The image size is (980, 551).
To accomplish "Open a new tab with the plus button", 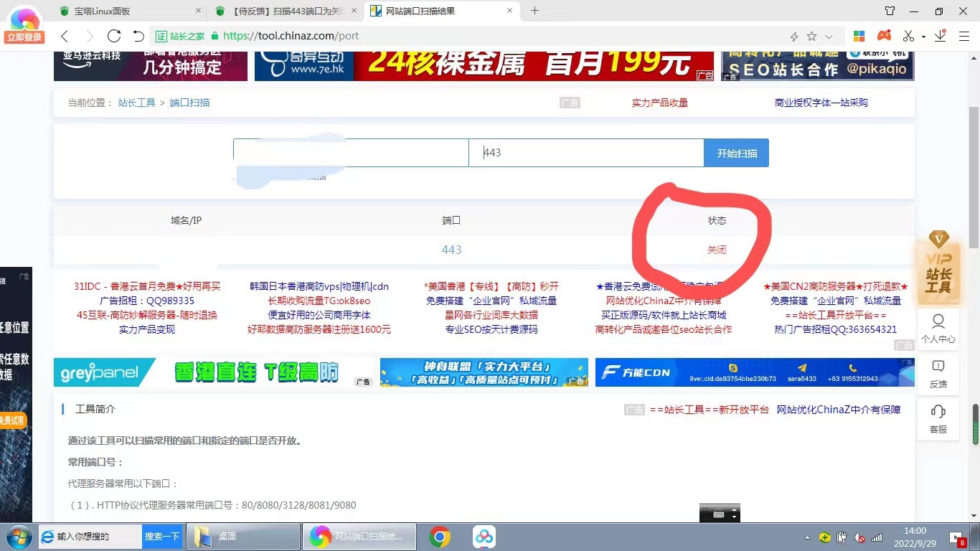I will click(534, 11).
